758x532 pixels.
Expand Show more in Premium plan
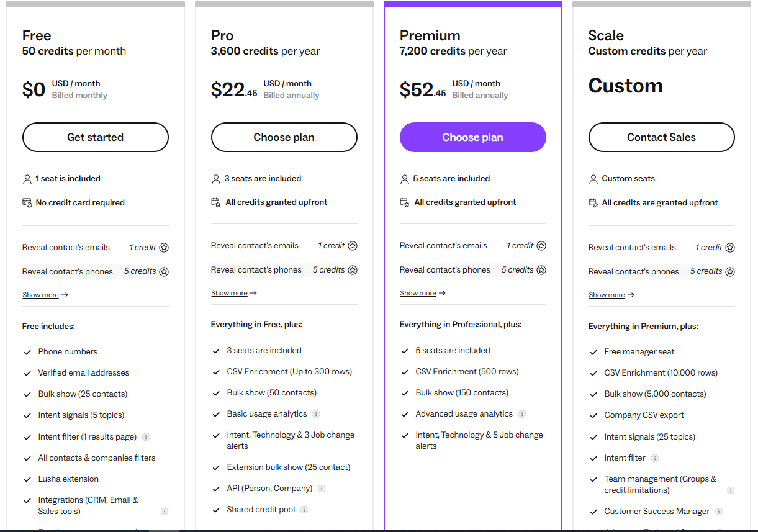coord(423,293)
